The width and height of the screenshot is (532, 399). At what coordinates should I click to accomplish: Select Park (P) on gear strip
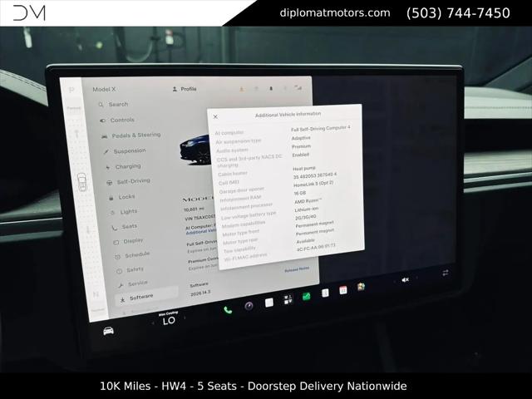71,91
